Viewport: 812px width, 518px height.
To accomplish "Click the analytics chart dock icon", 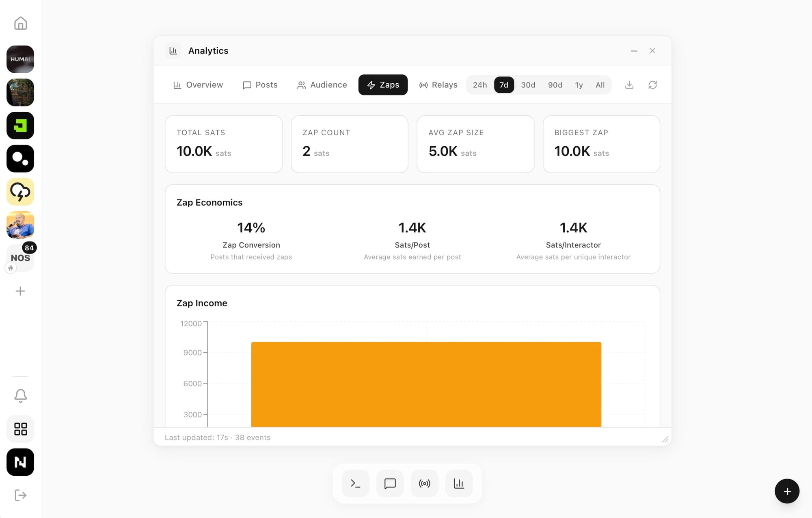I will pos(459,483).
